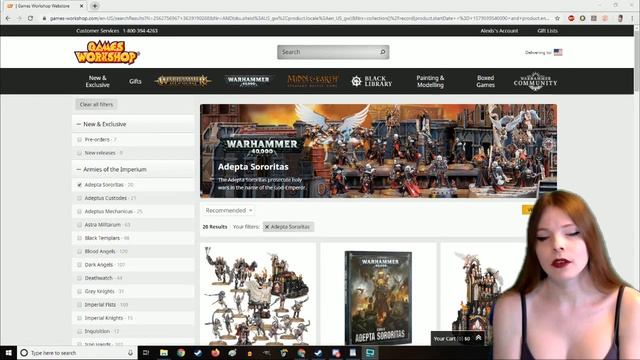The width and height of the screenshot is (640, 360).
Task: Open Task View on the taskbar
Action: (x=146, y=353)
